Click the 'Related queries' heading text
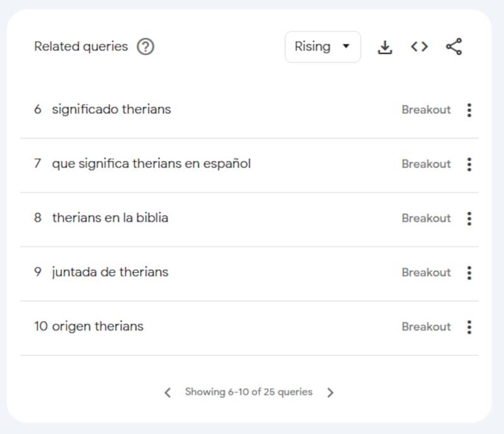The width and height of the screenshot is (504, 434). click(x=81, y=47)
